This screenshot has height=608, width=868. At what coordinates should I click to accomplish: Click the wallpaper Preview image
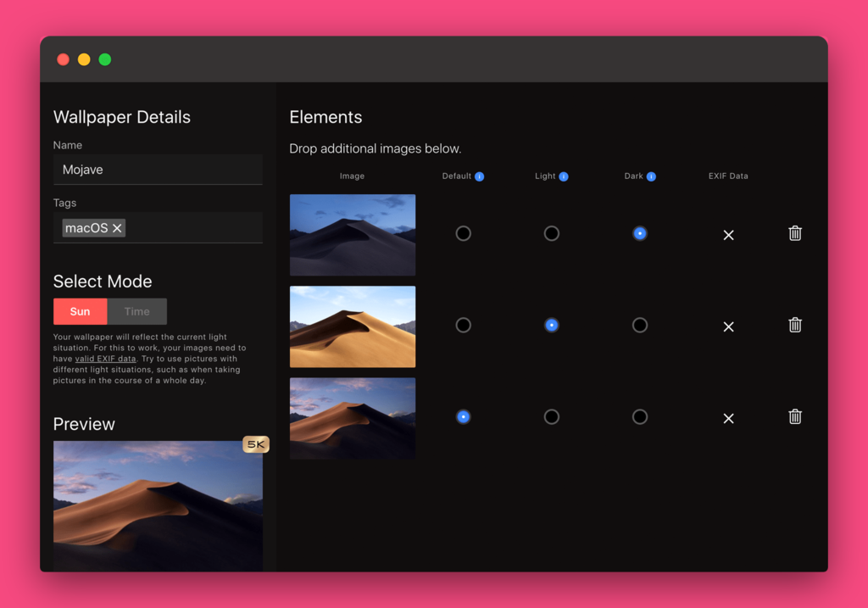tap(158, 509)
